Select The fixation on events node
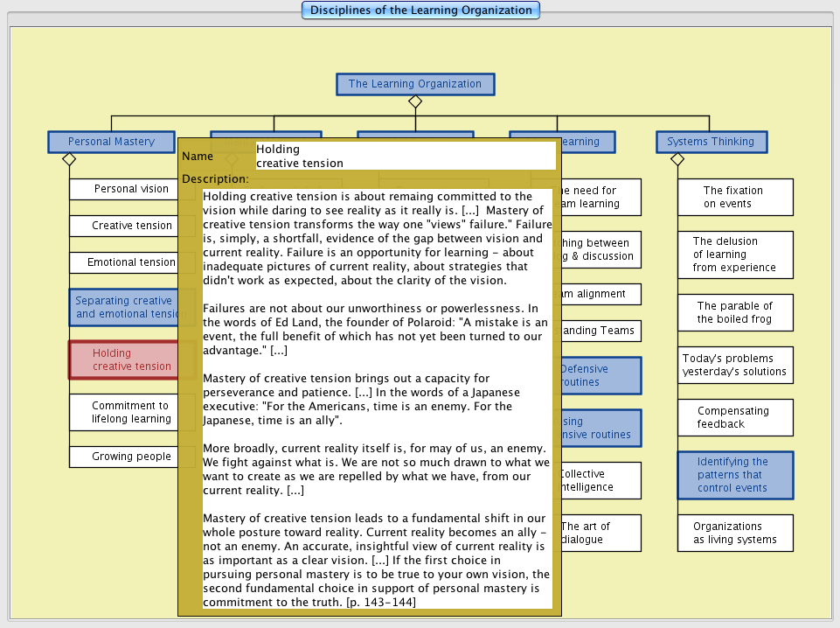 pyautogui.click(x=734, y=197)
